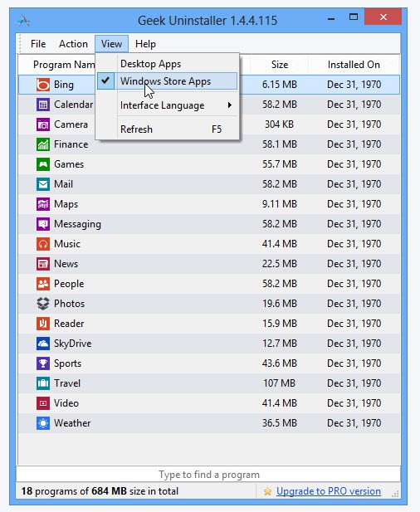The image size is (420, 512).
Task: Click the Upgrade to PRO version link
Action: (329, 491)
